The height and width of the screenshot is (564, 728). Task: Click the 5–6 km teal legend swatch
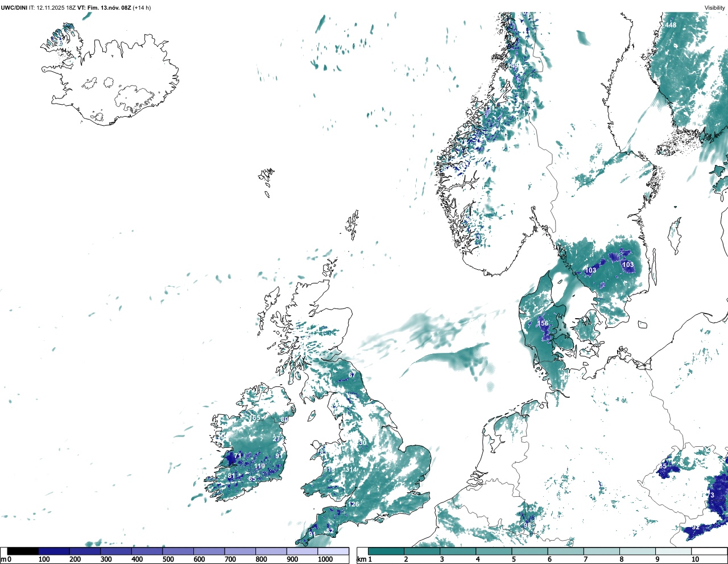click(x=530, y=551)
